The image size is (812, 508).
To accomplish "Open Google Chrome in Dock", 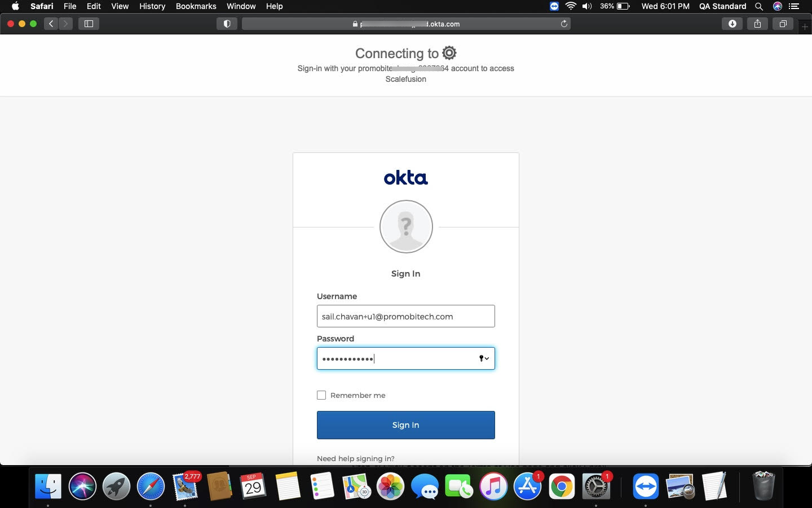I will [562, 486].
